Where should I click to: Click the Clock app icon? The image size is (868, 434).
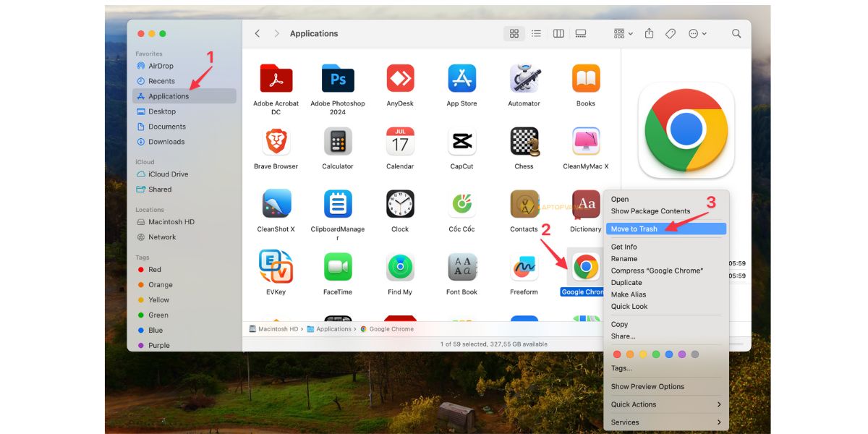400,204
